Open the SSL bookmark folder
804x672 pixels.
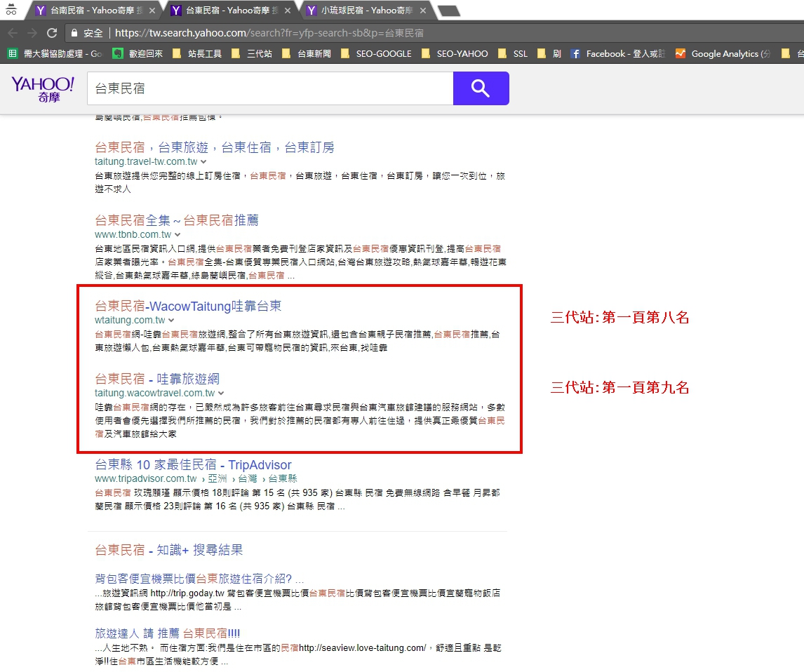(x=512, y=53)
